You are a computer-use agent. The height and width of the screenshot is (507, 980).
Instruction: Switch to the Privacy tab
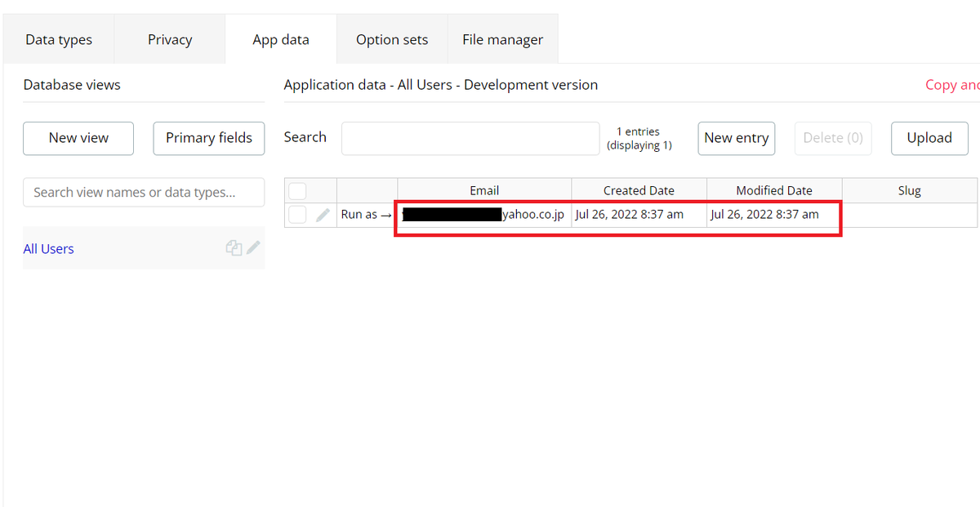(170, 39)
